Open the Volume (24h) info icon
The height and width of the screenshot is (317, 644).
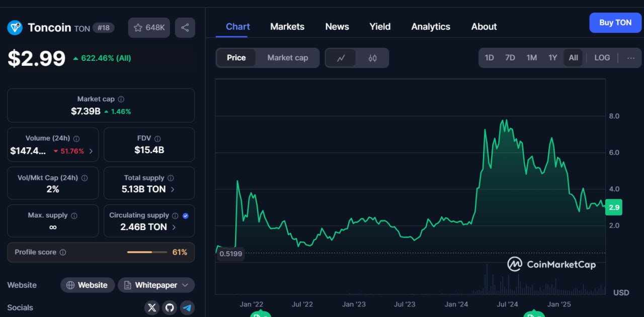[76, 139]
